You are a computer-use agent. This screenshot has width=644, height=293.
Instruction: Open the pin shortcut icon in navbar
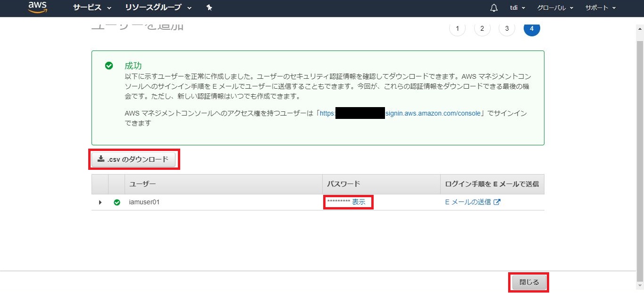click(x=209, y=8)
